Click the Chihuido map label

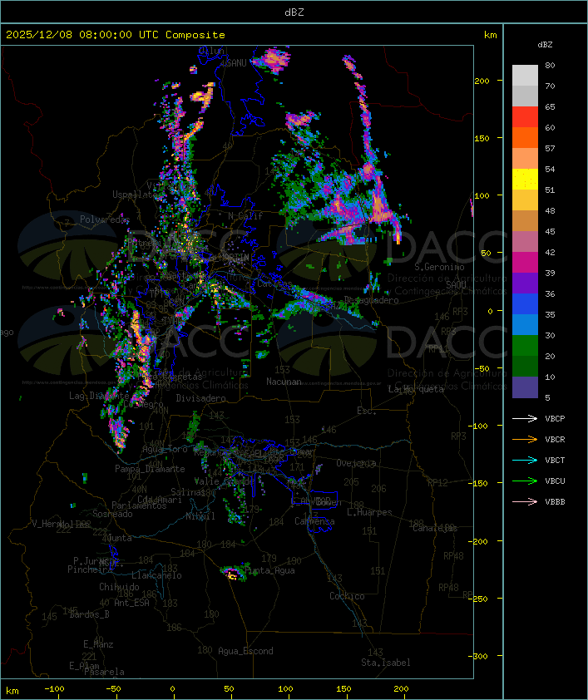(119, 587)
